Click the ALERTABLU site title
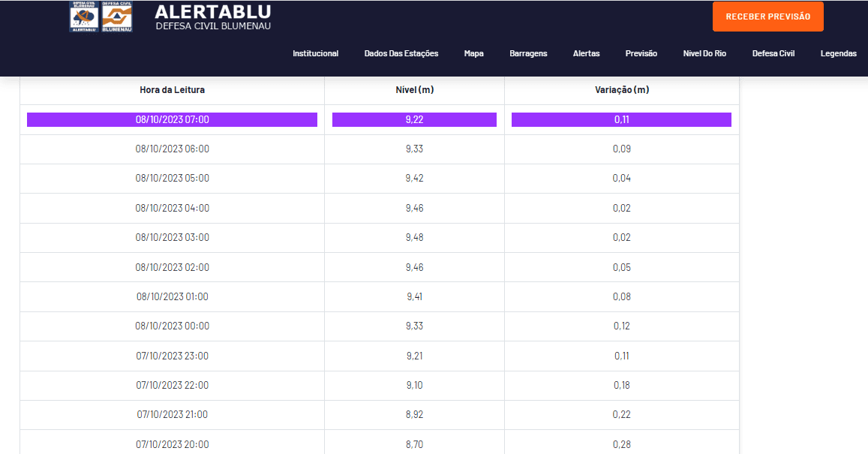 213,13
